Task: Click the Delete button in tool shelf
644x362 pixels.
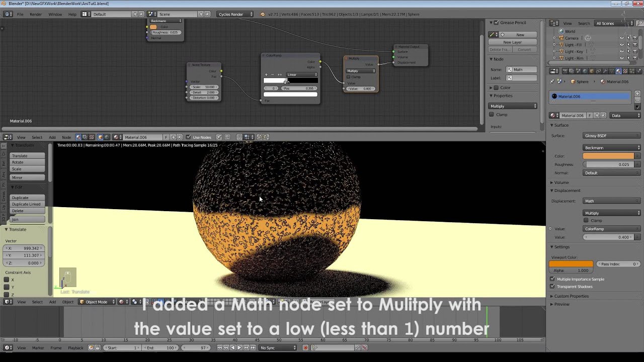Action: 27,211
